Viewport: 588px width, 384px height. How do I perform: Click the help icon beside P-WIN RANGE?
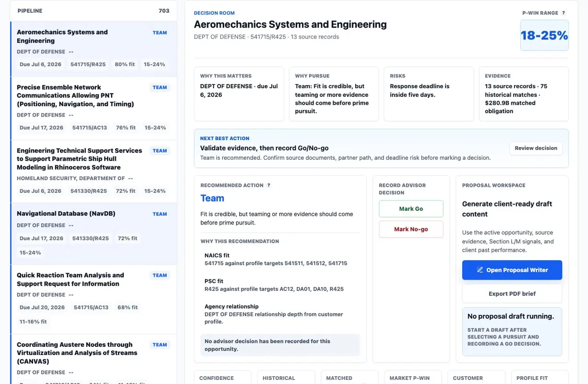[x=564, y=13]
